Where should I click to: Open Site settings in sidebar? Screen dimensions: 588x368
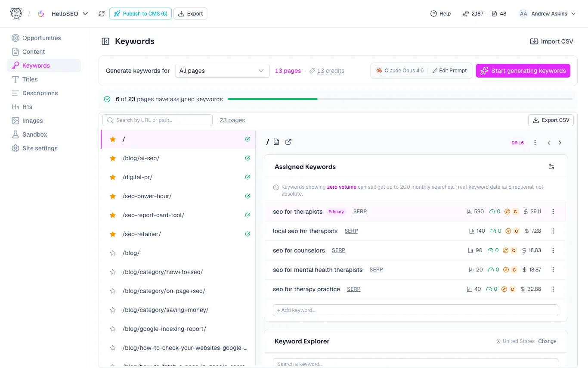[x=40, y=148]
